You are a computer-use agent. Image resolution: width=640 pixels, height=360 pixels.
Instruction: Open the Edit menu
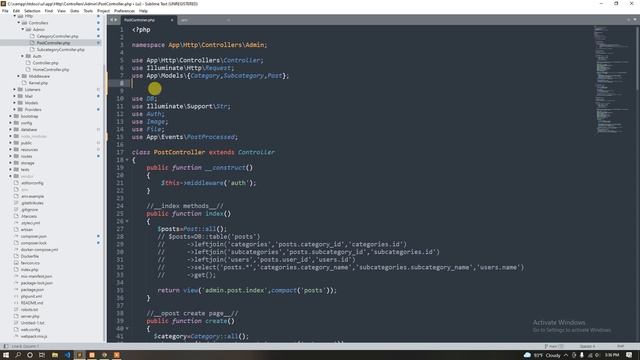pos(16,11)
